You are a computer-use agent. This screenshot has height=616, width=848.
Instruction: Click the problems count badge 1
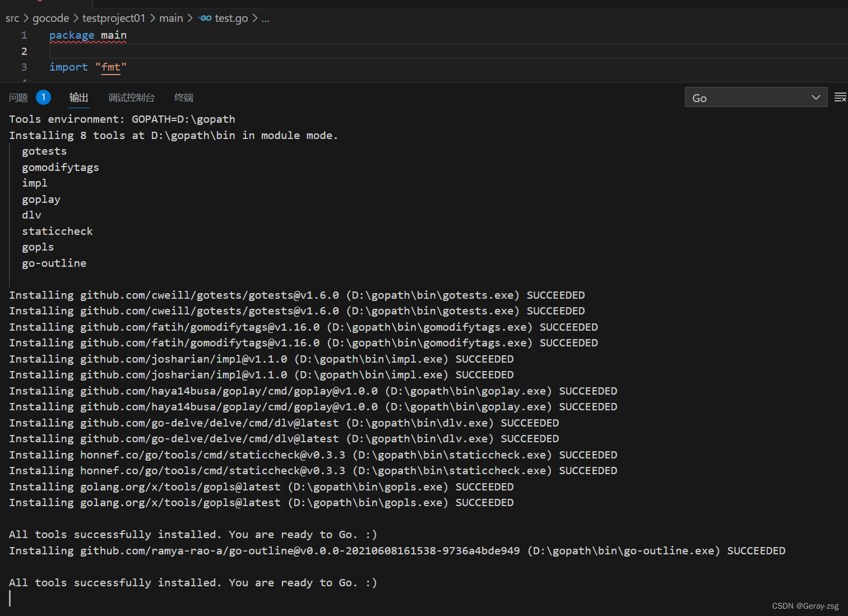click(44, 98)
